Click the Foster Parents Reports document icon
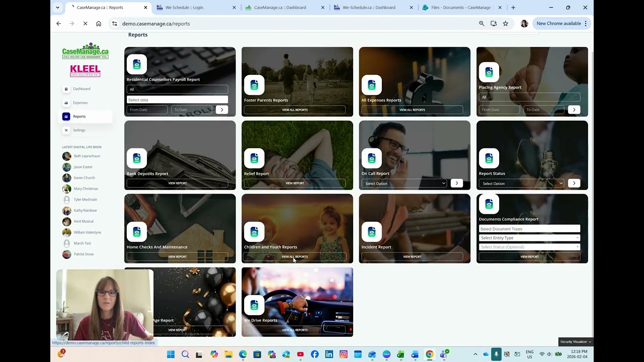644x362 pixels. (x=254, y=85)
